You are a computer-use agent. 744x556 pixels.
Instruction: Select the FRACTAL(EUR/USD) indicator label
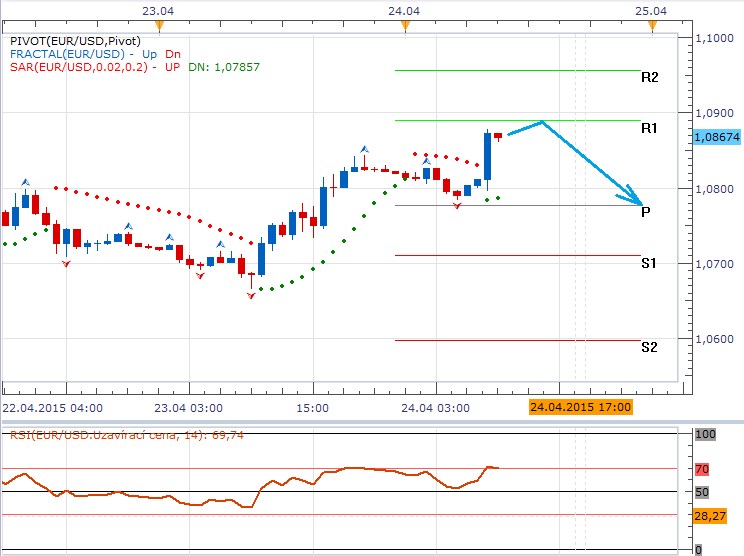coord(67,54)
